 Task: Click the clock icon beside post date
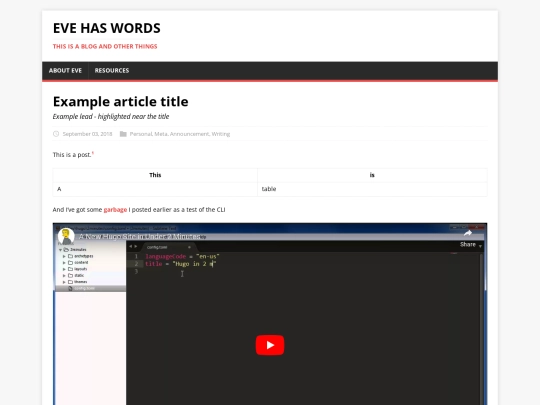click(56, 134)
